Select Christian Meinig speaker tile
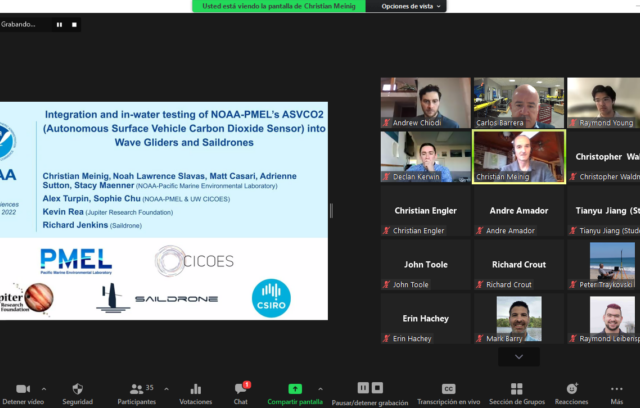 (x=519, y=157)
